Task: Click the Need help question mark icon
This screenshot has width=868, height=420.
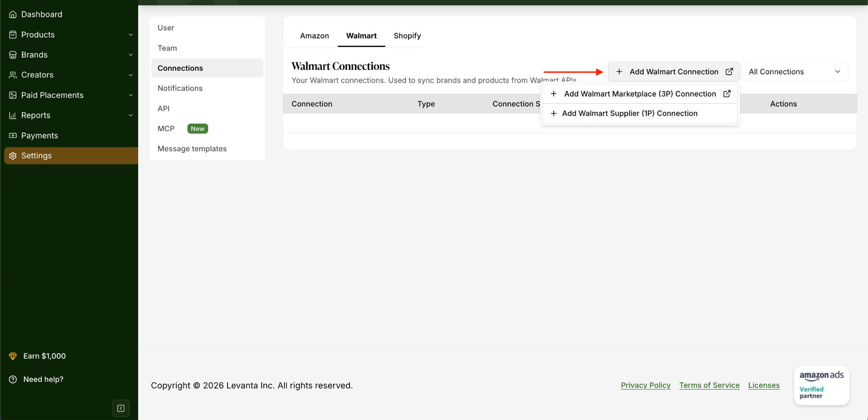Action: [13, 379]
